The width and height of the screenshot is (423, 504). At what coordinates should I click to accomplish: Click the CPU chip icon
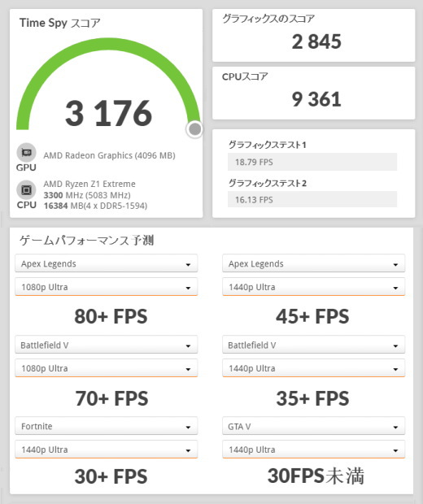click(x=26, y=190)
